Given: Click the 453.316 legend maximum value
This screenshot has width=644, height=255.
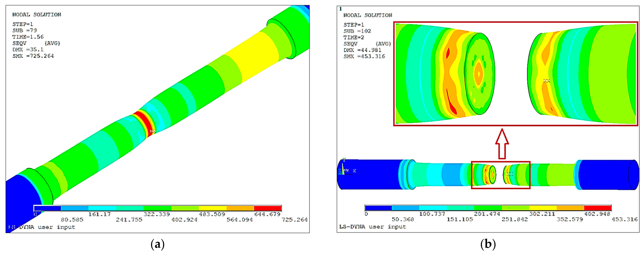Looking at the screenshot, I should click(624, 219).
